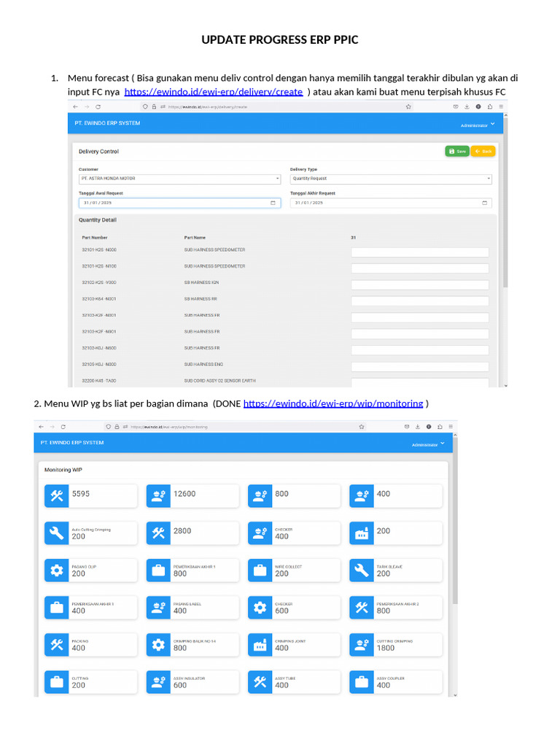Open calendar picker of Tanggal Akhir Request

point(484,203)
